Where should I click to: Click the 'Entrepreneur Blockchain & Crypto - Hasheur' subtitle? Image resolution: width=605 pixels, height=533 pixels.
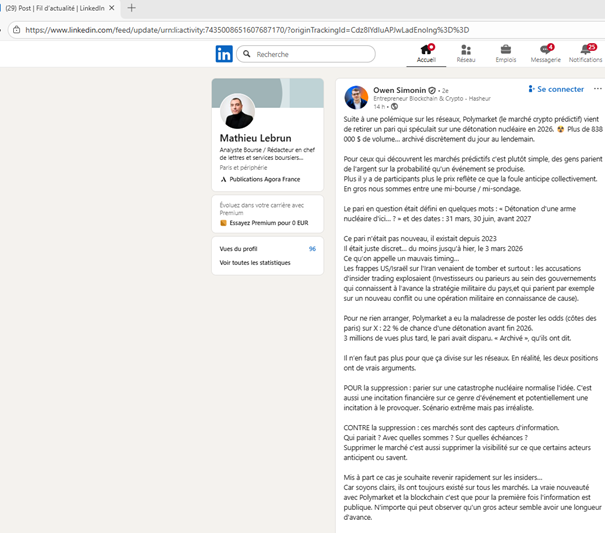click(432, 98)
